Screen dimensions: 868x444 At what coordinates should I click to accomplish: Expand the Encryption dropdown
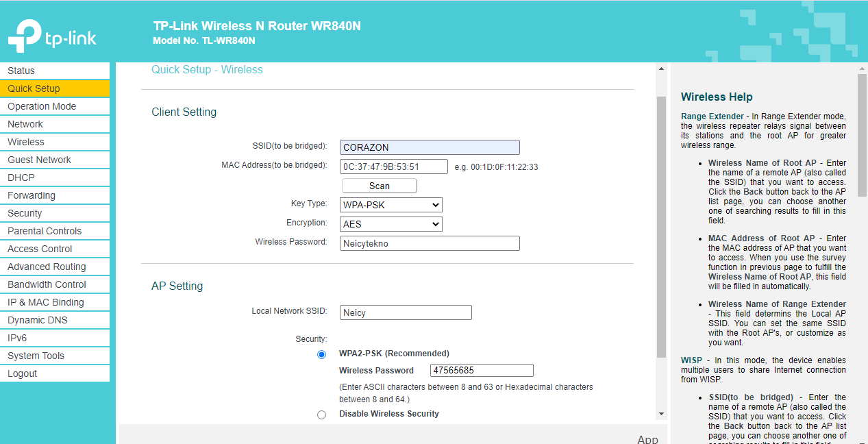(391, 224)
